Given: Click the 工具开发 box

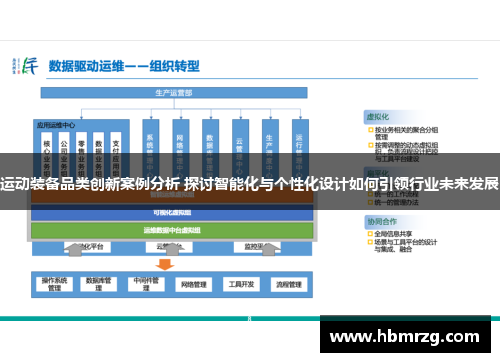Looking at the screenshot, I should tap(241, 284).
